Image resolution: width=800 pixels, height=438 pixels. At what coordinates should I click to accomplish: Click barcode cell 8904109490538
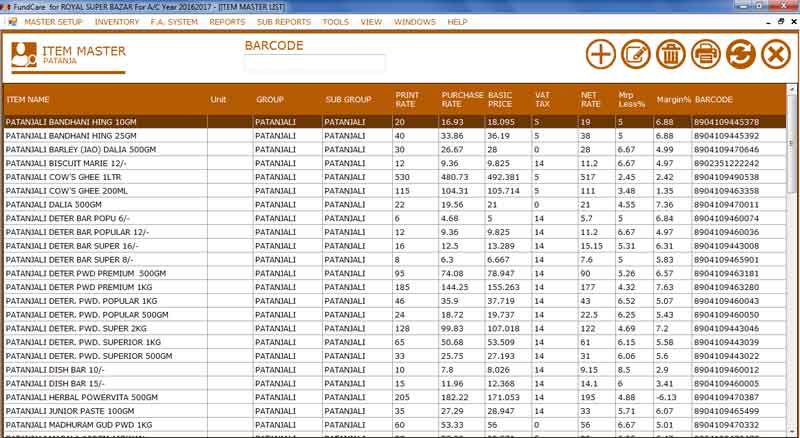[x=738, y=177]
